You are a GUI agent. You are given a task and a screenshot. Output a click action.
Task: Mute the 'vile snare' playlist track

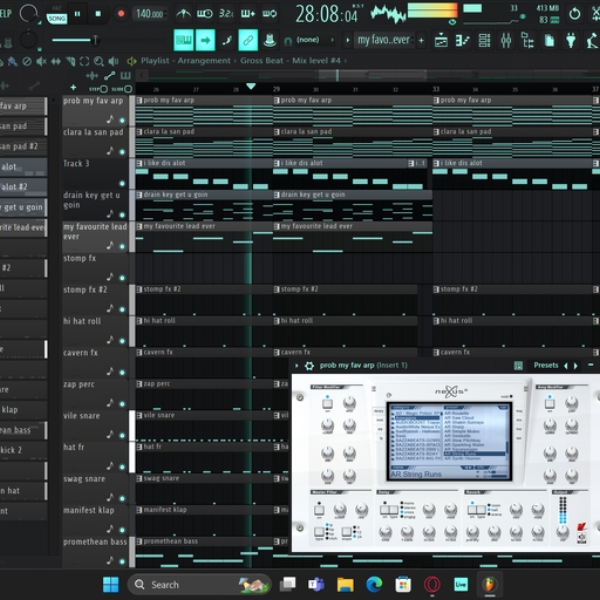click(122, 435)
